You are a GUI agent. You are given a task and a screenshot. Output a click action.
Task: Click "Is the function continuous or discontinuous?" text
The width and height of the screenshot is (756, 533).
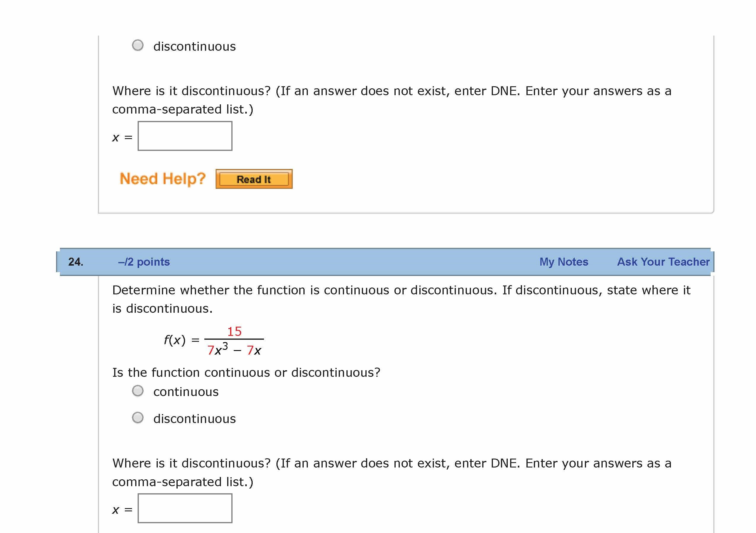tap(246, 372)
